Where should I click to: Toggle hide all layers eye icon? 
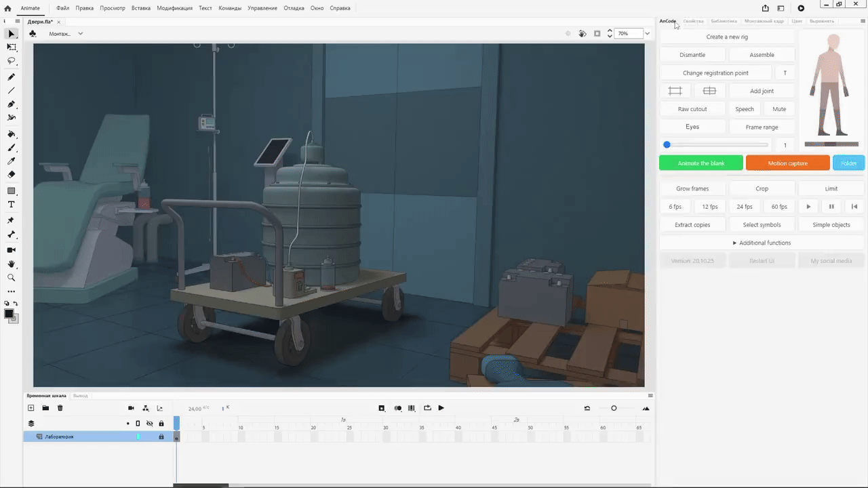coord(150,424)
